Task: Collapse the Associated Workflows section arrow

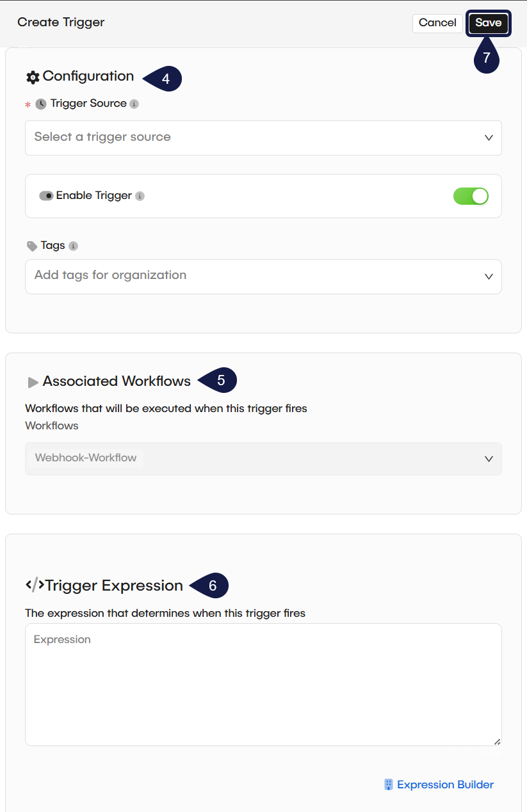Action: tap(33, 382)
